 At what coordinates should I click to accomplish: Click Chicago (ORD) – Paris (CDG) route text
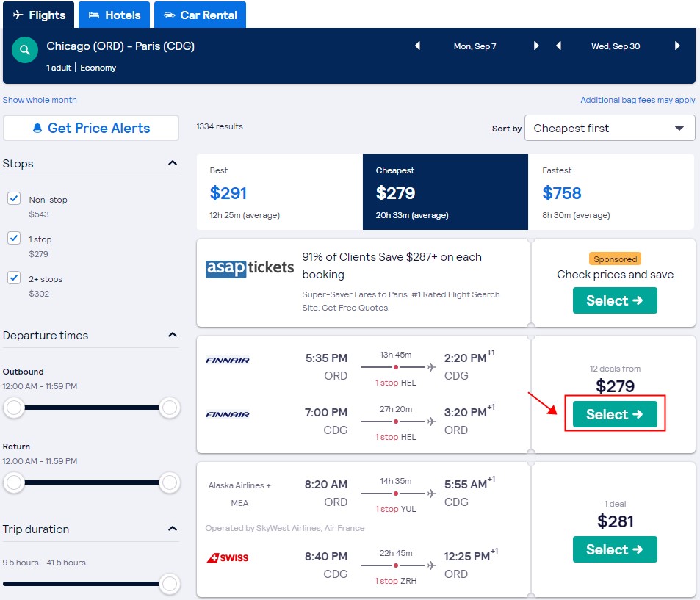click(x=120, y=46)
